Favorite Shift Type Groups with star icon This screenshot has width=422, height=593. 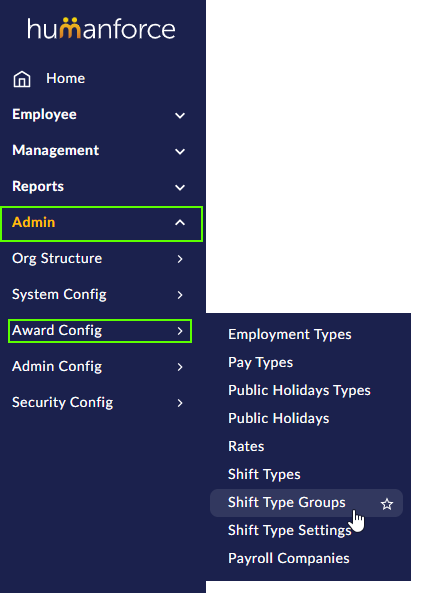pos(387,504)
